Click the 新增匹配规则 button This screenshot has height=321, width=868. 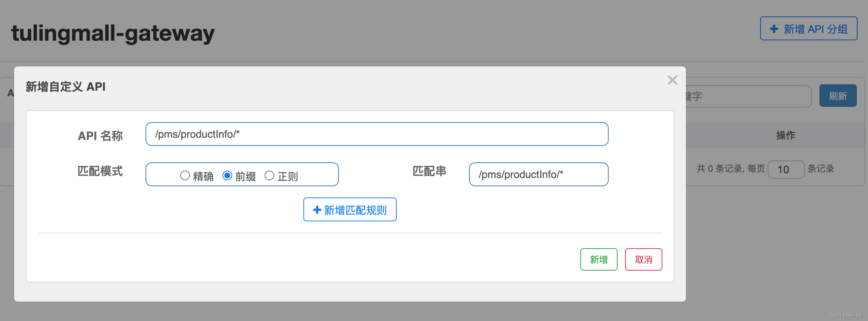[350, 209]
